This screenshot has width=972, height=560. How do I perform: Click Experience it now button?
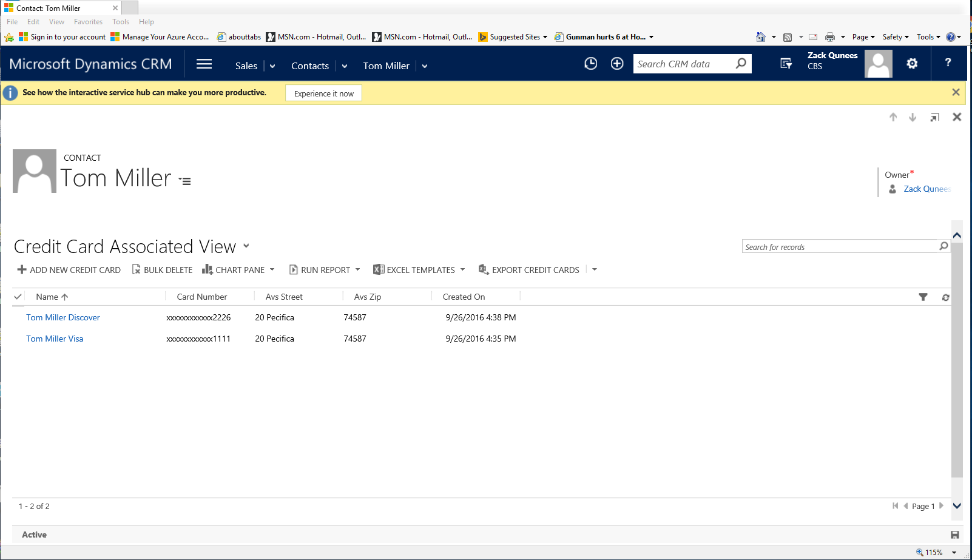(x=323, y=93)
